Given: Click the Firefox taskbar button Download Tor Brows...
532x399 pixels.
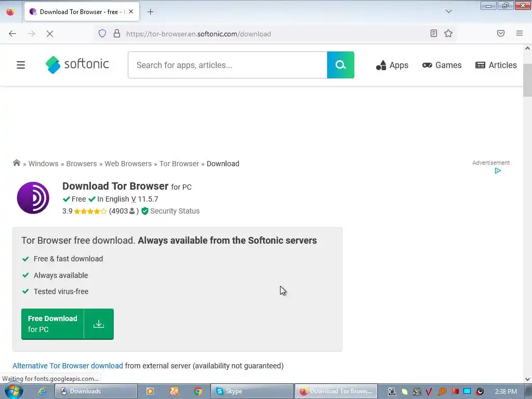Looking at the screenshot, I should (x=336, y=391).
